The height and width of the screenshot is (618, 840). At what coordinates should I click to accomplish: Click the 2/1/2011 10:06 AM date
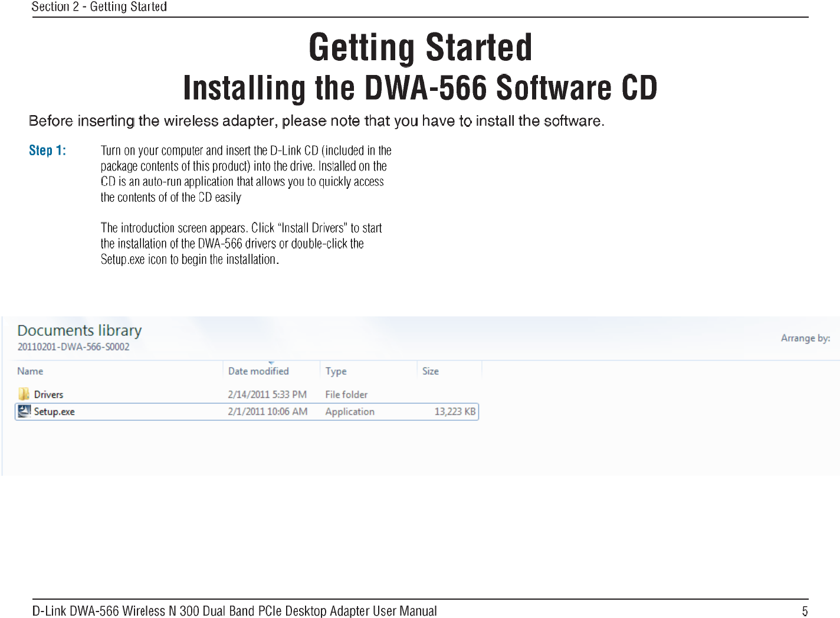point(268,411)
